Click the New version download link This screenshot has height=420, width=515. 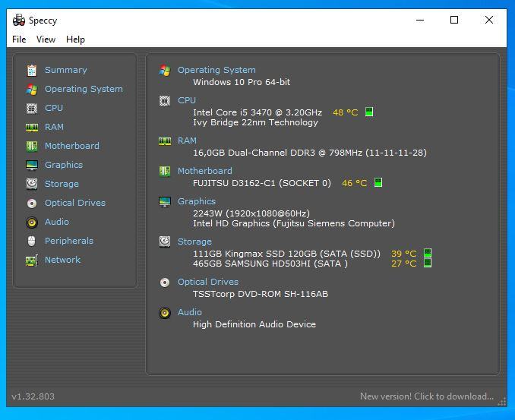point(426,396)
